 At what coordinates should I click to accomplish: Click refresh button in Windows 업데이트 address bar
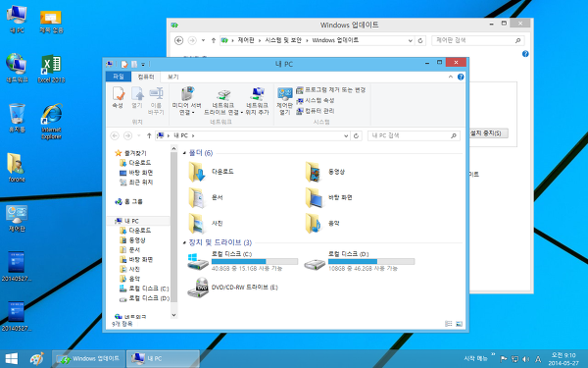[420, 40]
